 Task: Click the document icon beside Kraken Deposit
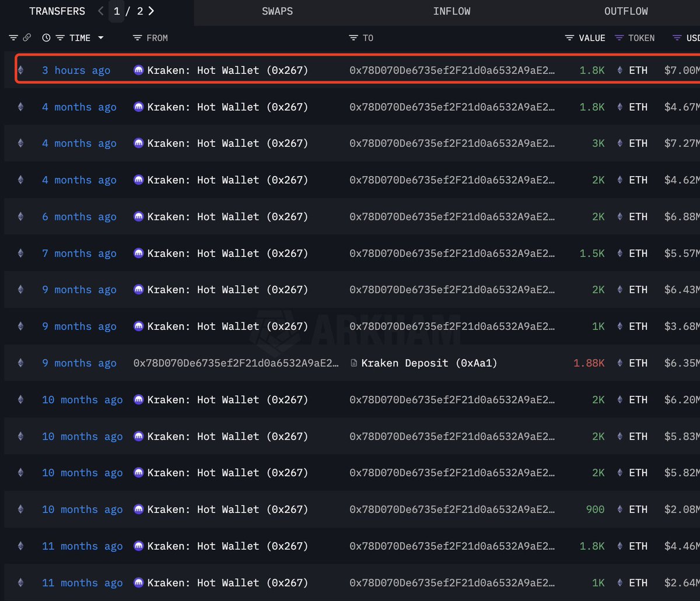point(353,363)
